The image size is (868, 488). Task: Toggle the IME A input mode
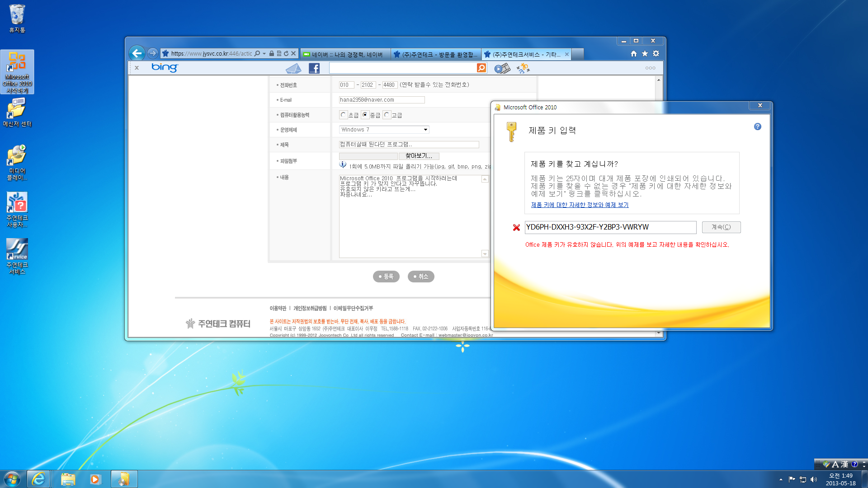click(835, 464)
